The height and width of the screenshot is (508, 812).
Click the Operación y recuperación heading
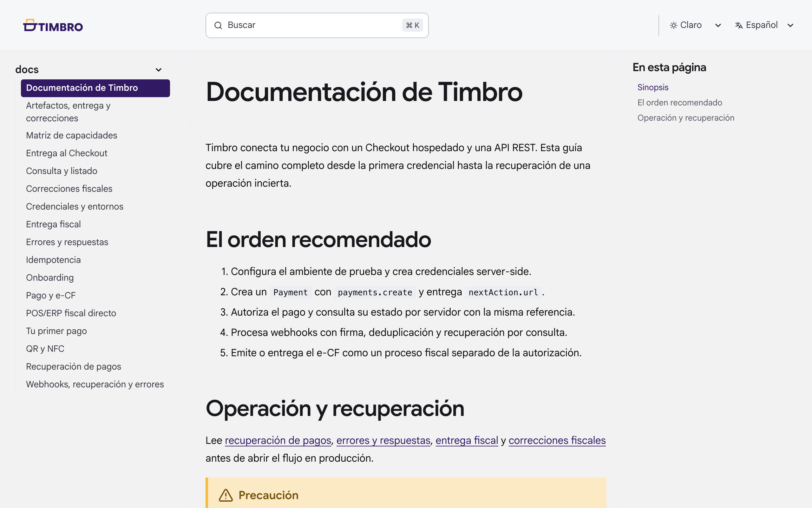pos(335,409)
